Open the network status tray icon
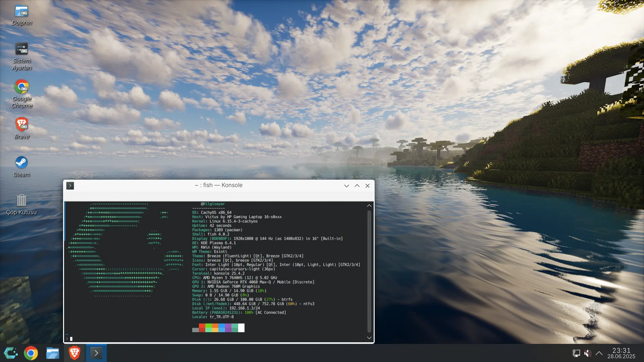The image size is (644, 362). (576, 353)
